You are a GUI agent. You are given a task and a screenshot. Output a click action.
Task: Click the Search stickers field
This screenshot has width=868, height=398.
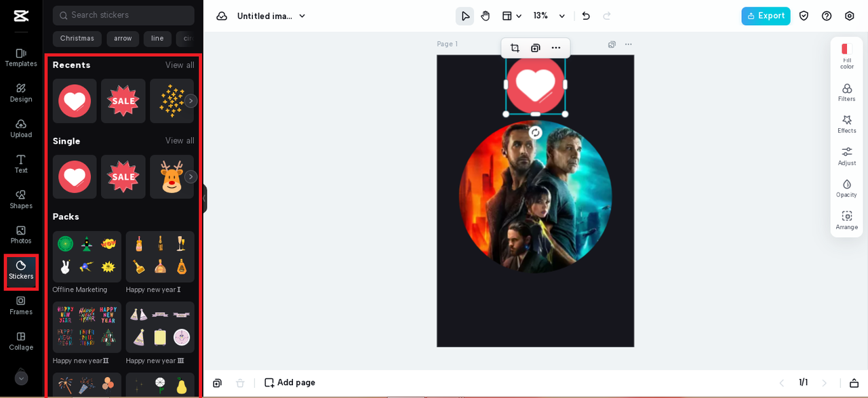coord(123,15)
